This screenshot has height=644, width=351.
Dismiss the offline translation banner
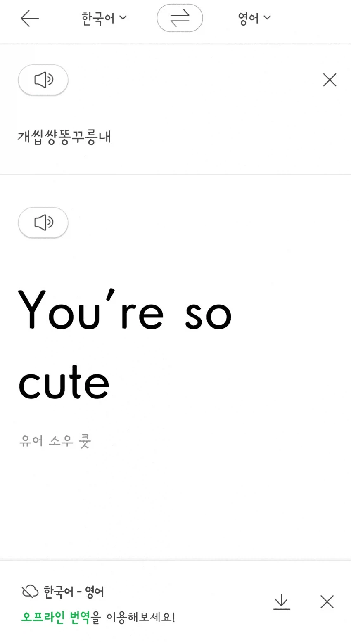click(327, 601)
